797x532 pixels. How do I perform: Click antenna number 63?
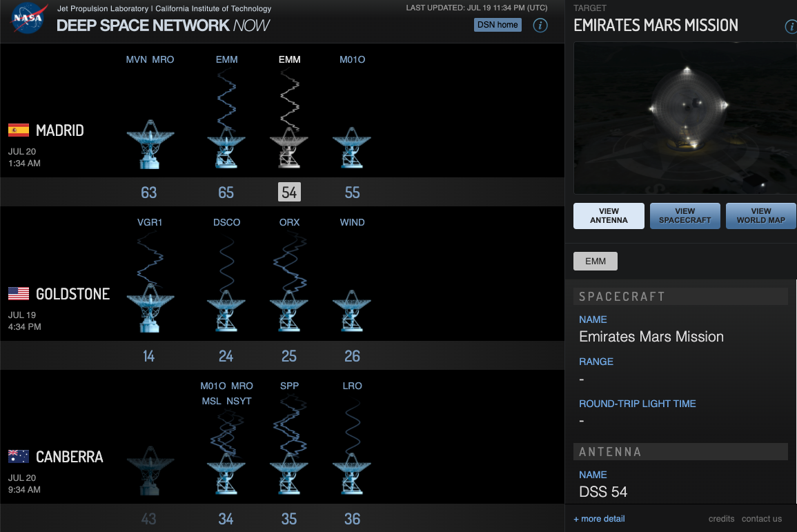148,193
